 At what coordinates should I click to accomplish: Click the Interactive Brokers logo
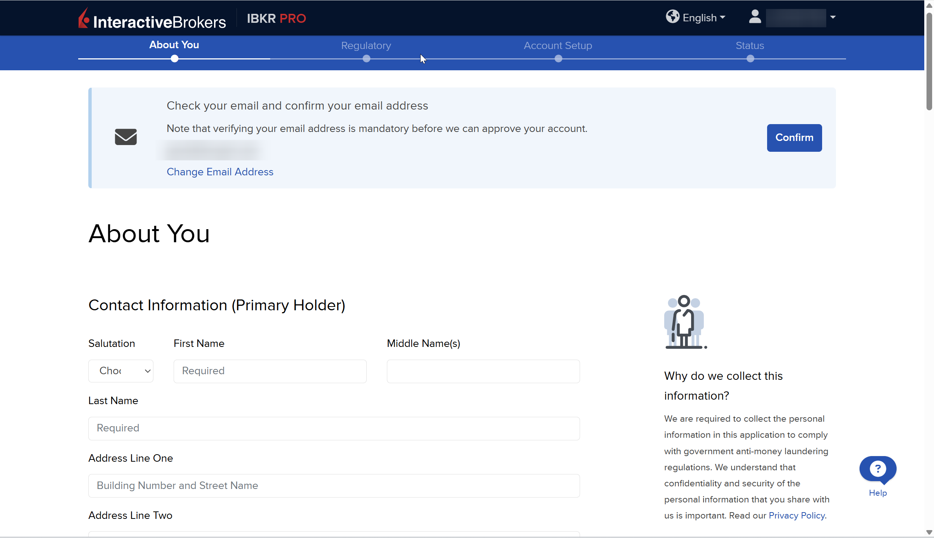coord(152,19)
